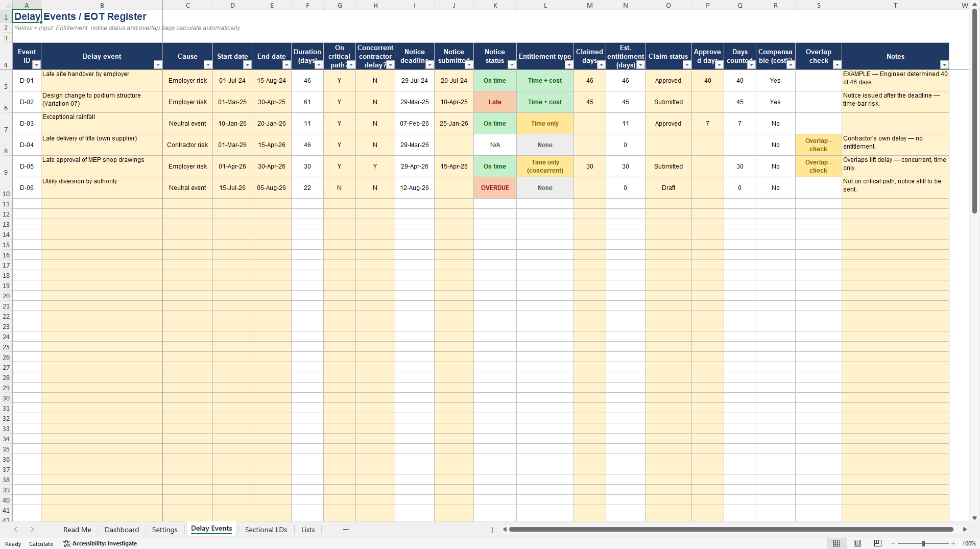Go to next sheet tabs arrow
The height and width of the screenshot is (549, 980).
[x=32, y=530]
